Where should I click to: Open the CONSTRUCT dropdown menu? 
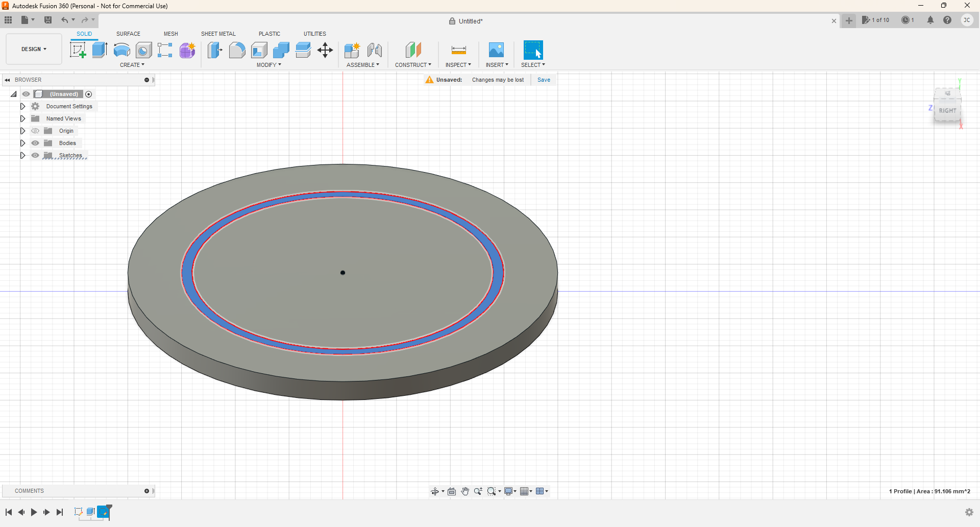(x=413, y=65)
